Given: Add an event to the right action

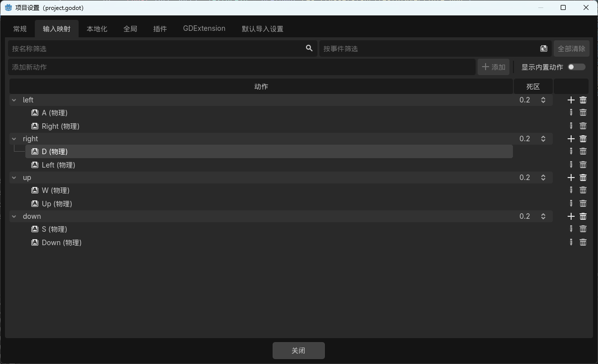Looking at the screenshot, I should (x=571, y=139).
